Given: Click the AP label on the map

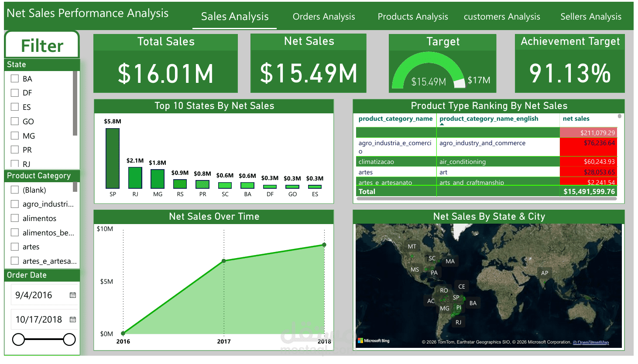Looking at the screenshot, I should (545, 273).
